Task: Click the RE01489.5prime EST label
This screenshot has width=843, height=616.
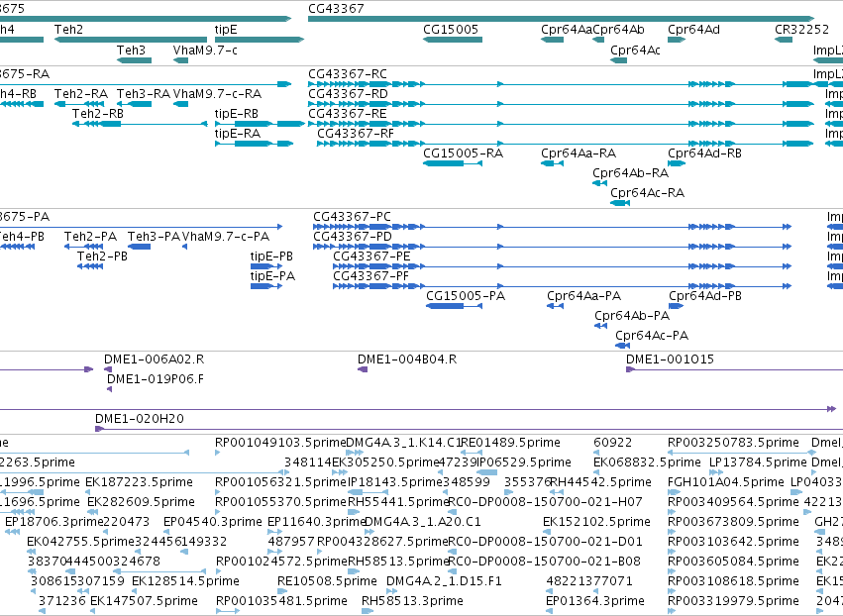Action: pos(511,443)
